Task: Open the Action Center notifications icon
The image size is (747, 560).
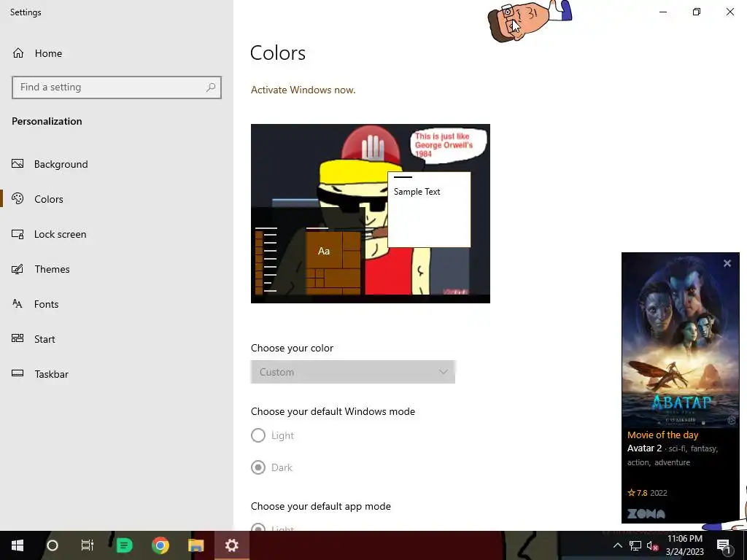Action: tap(723, 545)
